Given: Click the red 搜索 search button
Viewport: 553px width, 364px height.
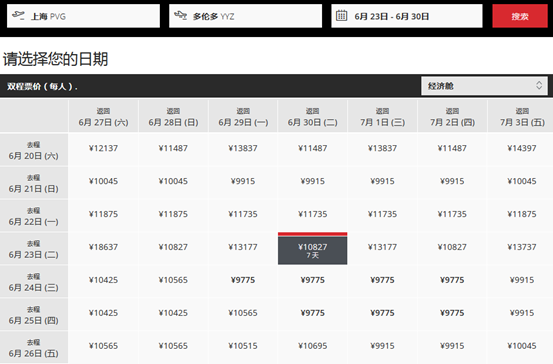Looking at the screenshot, I should (x=520, y=16).
